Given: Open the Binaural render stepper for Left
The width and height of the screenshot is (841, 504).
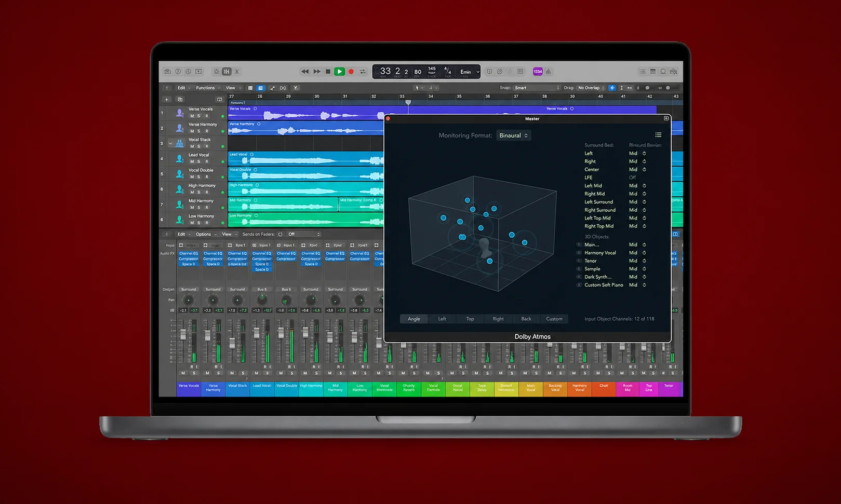Looking at the screenshot, I should pos(644,153).
